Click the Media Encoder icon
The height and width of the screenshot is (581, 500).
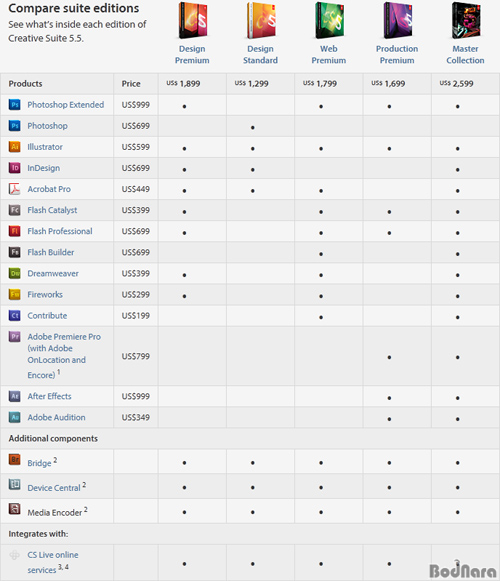tap(14, 509)
